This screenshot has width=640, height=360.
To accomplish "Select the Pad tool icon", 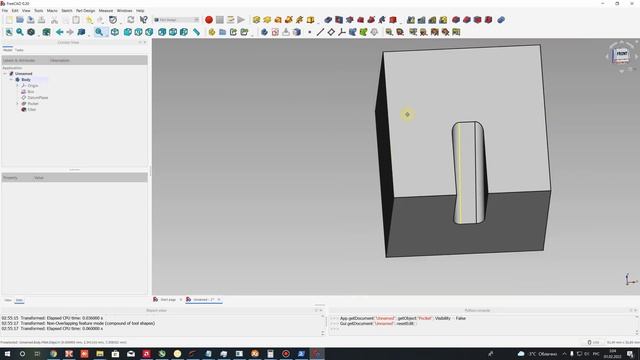I will [x=256, y=20].
